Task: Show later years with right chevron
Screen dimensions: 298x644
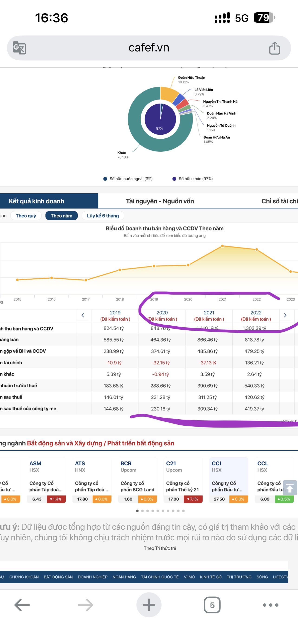Action: 285,315
